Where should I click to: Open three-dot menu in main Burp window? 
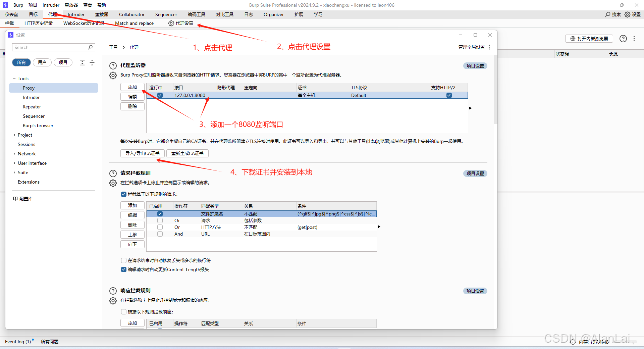[634, 39]
